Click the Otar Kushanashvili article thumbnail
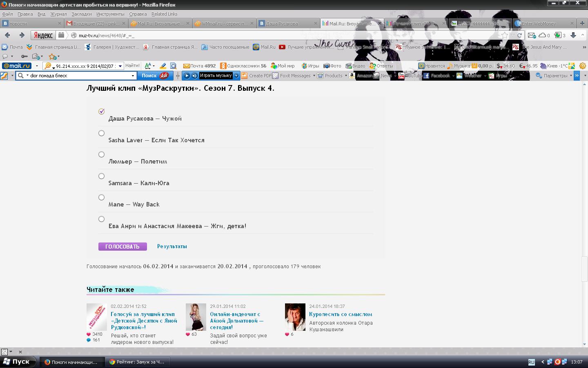The width and height of the screenshot is (588, 368). click(x=295, y=317)
